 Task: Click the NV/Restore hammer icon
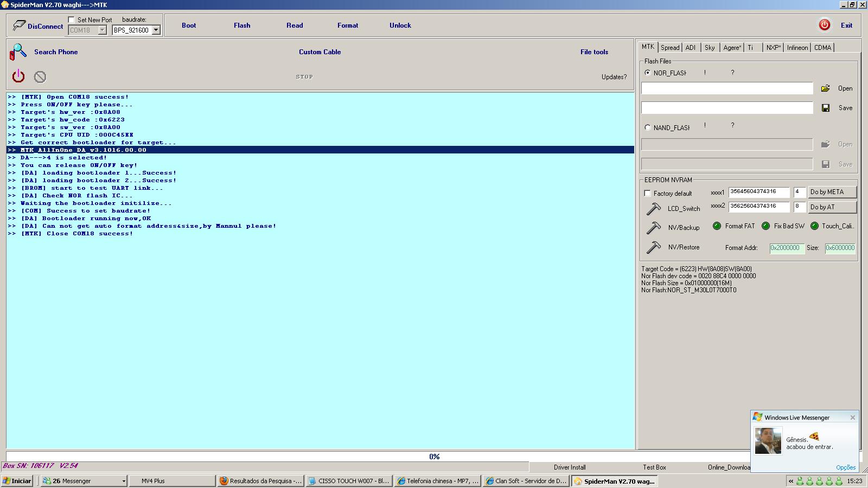point(654,247)
